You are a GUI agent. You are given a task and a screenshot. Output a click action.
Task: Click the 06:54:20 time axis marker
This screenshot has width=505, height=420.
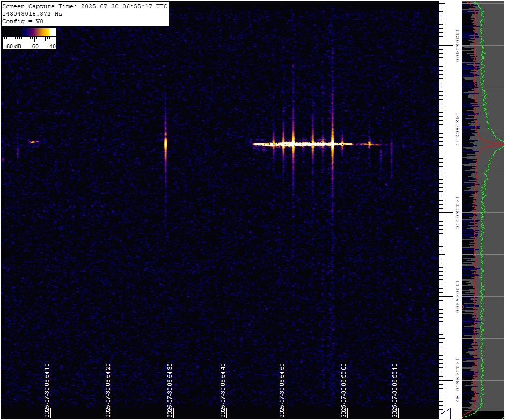point(108,390)
